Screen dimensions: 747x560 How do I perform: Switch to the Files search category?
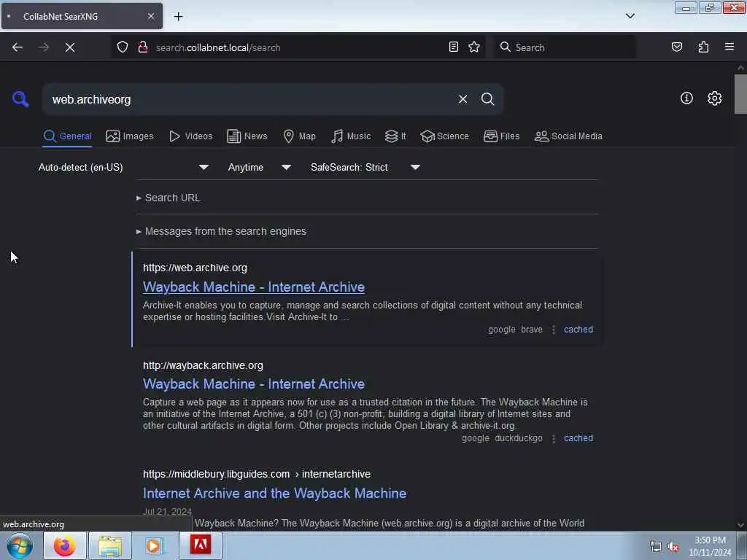click(501, 136)
